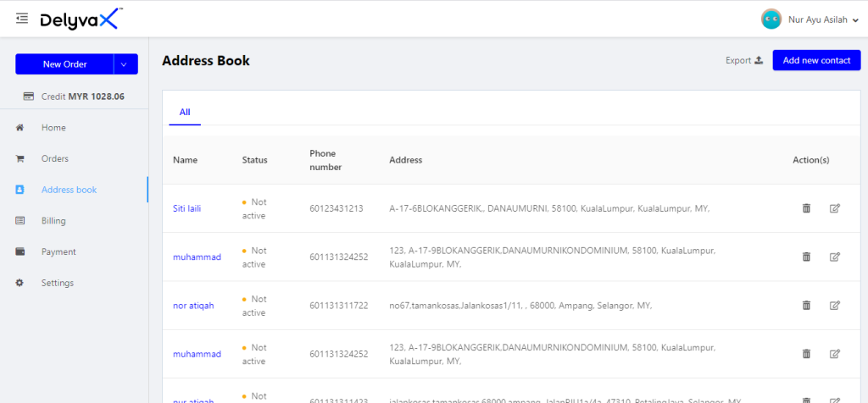Open Nur Ayu Asilah account dropdown
The height and width of the screenshot is (403, 868).
click(823, 20)
